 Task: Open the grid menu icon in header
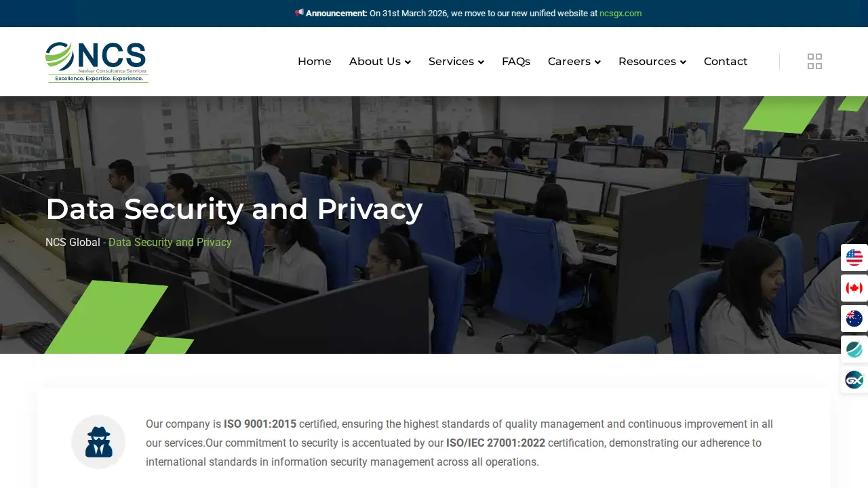[x=814, y=62]
